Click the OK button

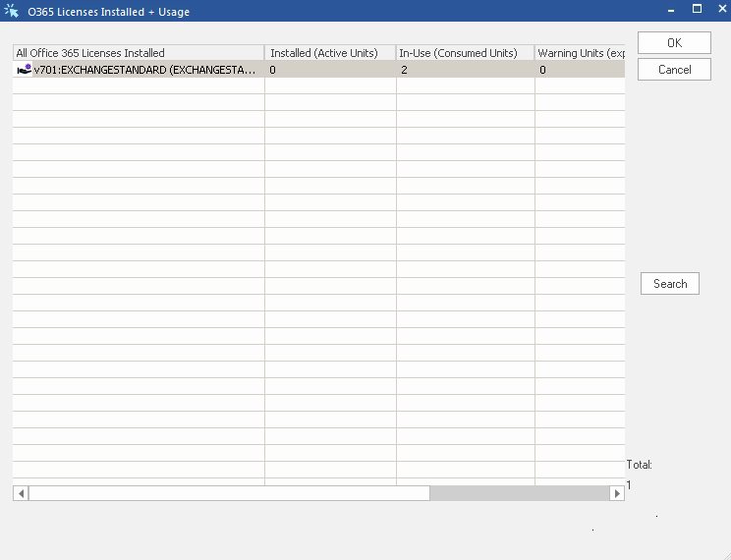674,43
